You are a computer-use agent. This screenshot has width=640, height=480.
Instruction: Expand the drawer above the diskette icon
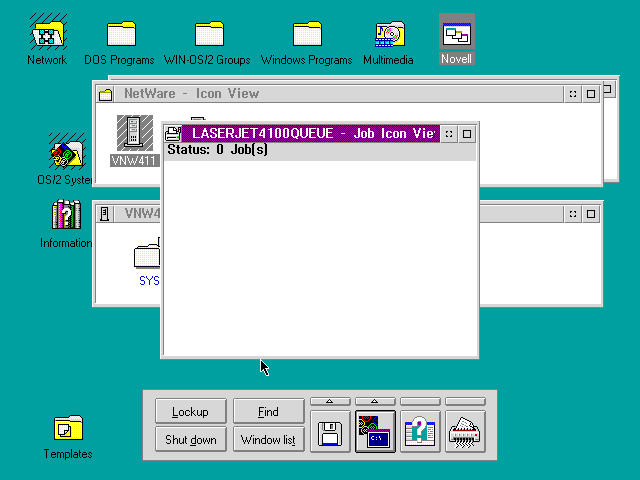tap(330, 402)
